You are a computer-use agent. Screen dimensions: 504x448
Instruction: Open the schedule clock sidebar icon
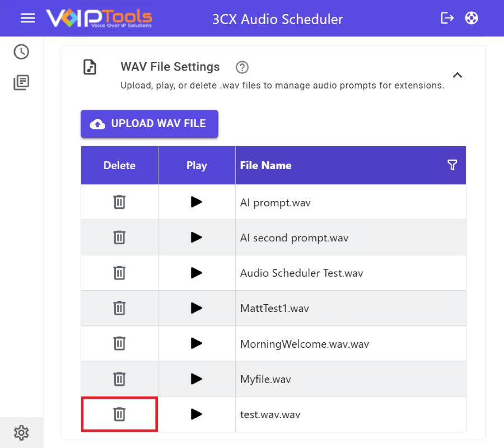[x=21, y=52]
